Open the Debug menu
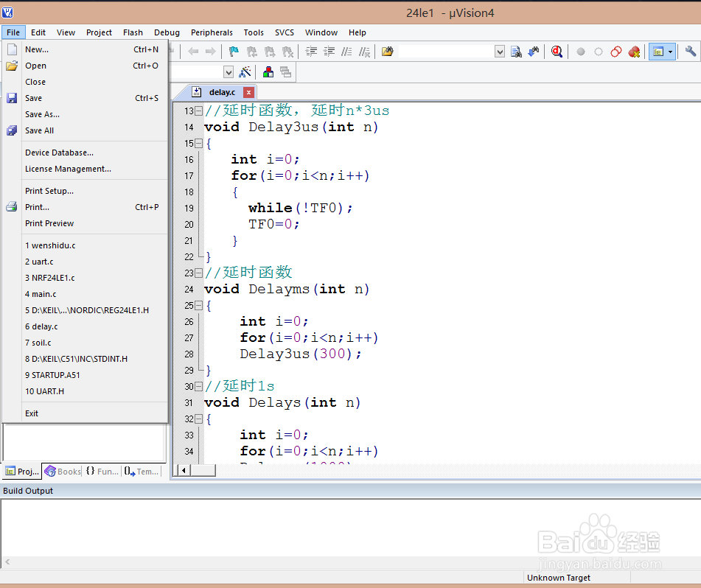This screenshot has height=588, width=701. click(x=167, y=32)
